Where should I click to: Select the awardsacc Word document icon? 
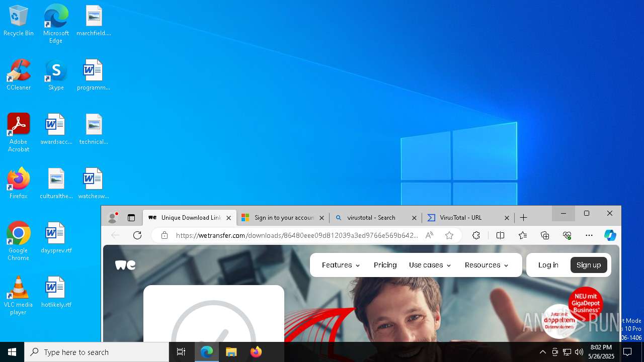click(x=56, y=130)
